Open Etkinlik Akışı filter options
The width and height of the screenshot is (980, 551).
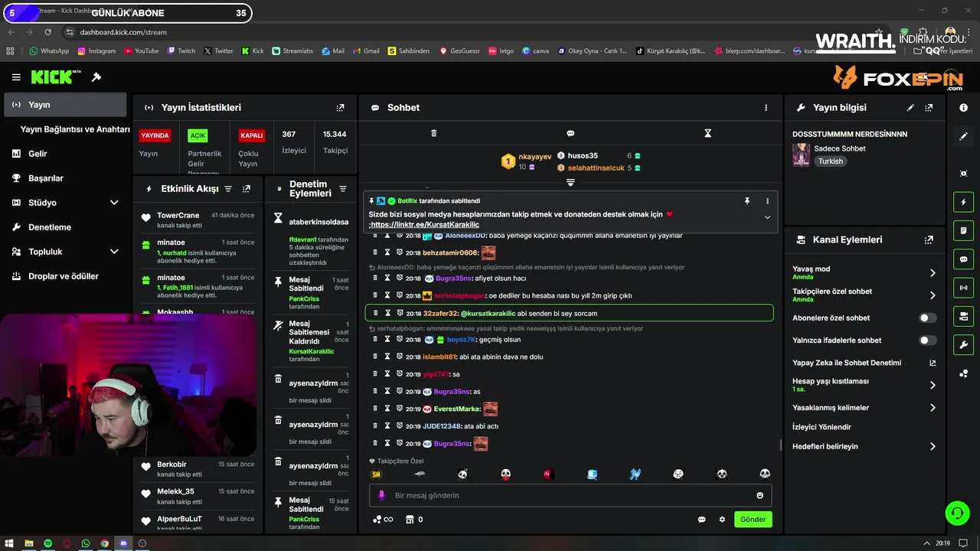(227, 189)
